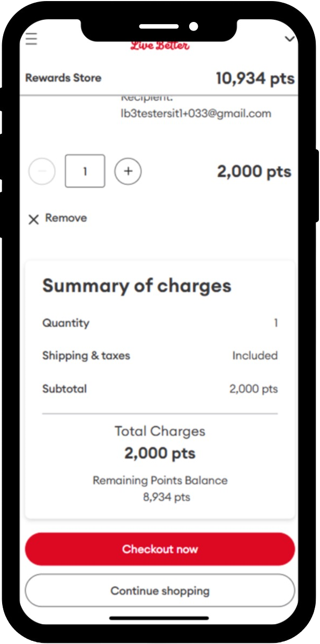320x644 pixels.
Task: Select the recipient email address text
Action: [196, 113]
